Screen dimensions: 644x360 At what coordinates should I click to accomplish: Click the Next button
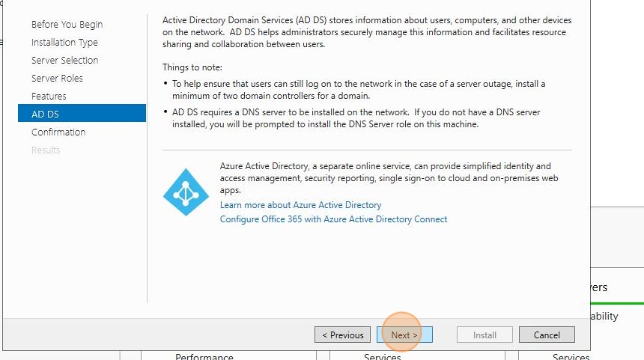coord(404,335)
